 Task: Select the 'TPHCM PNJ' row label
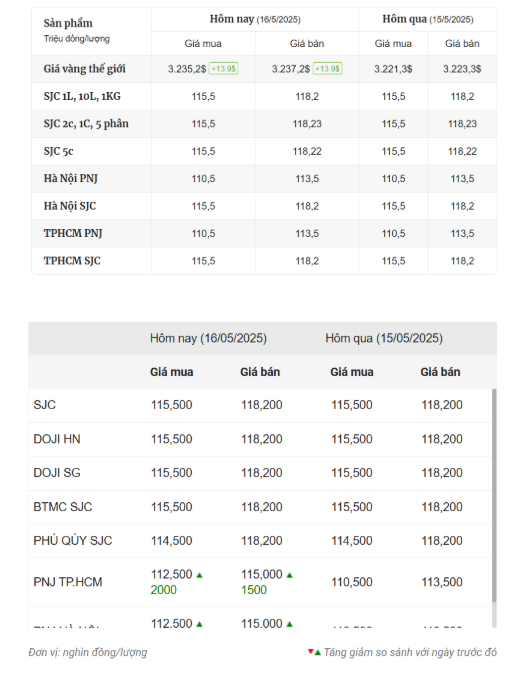coord(73,233)
